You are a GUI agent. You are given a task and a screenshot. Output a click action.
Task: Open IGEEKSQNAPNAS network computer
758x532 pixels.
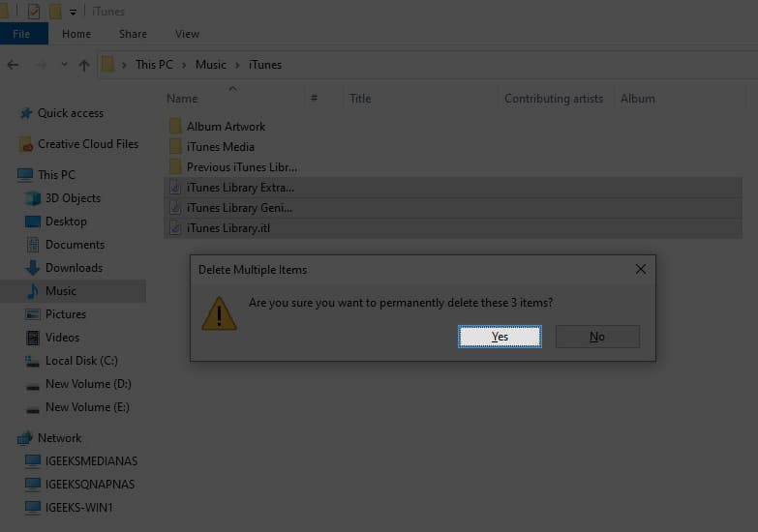point(90,485)
